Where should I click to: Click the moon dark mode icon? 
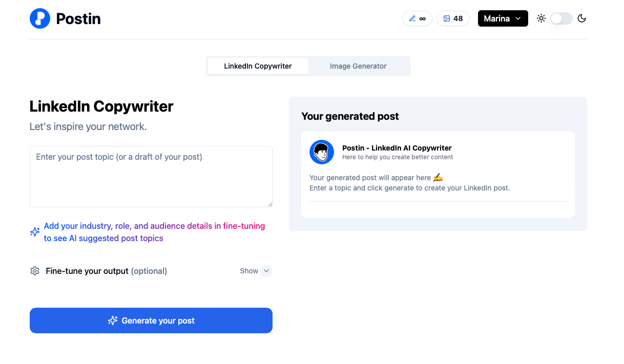coord(581,18)
